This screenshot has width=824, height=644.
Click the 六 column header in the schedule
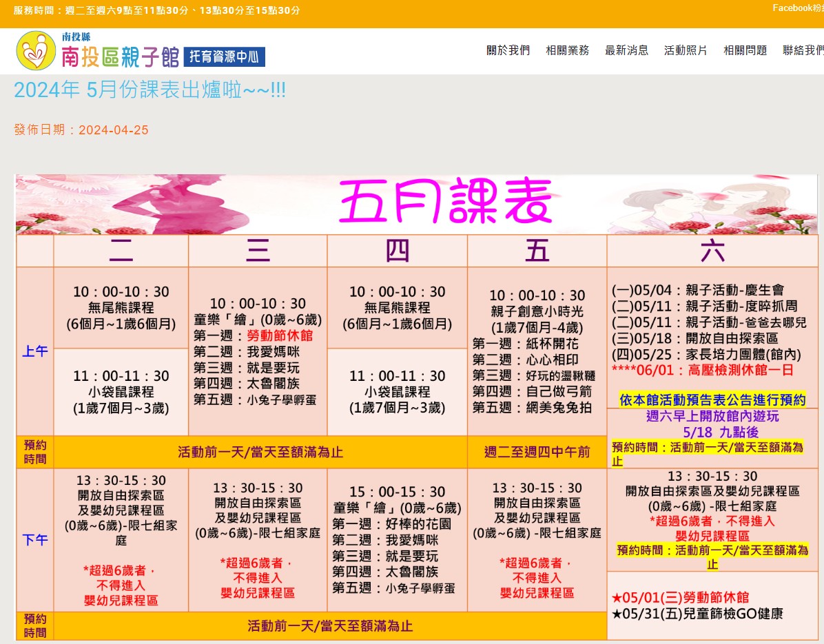[x=712, y=251]
